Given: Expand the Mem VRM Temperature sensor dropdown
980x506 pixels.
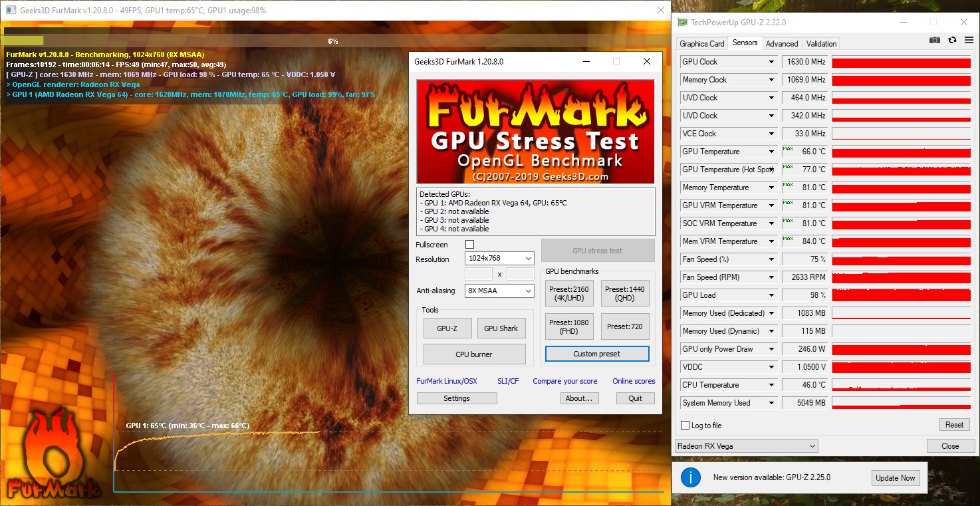Looking at the screenshot, I should [771, 241].
